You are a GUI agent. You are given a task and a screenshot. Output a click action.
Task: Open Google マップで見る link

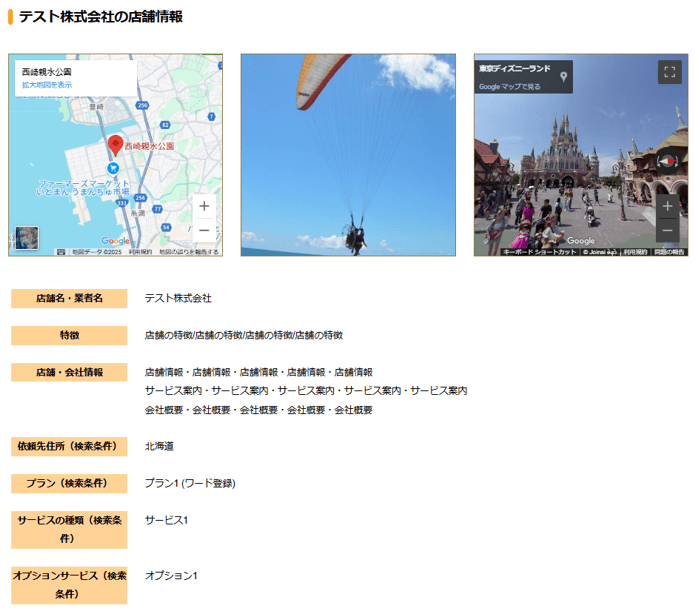click(x=509, y=87)
